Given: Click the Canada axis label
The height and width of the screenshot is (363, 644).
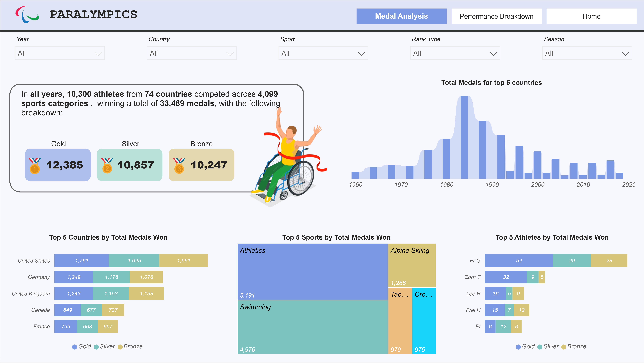Looking at the screenshot, I should tap(40, 310).
